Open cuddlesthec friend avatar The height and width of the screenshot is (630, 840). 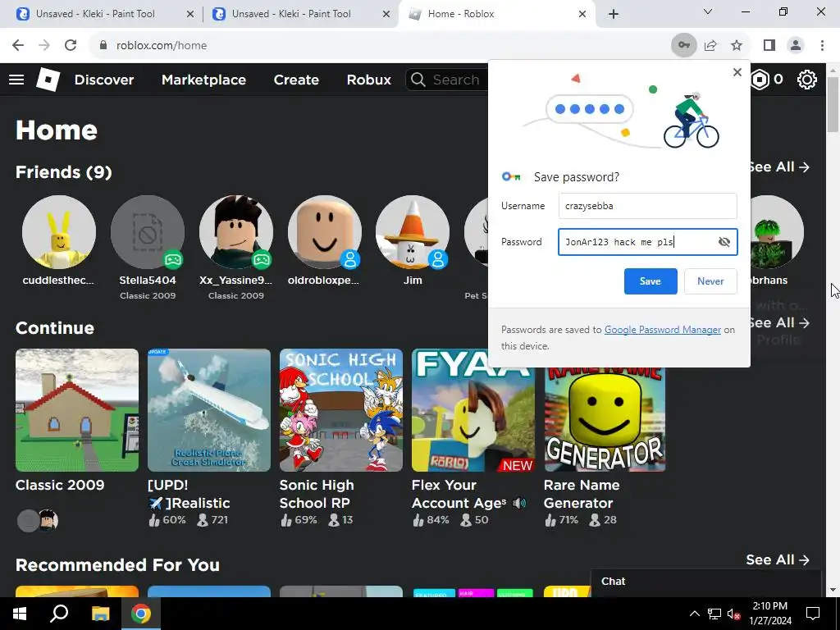click(59, 232)
